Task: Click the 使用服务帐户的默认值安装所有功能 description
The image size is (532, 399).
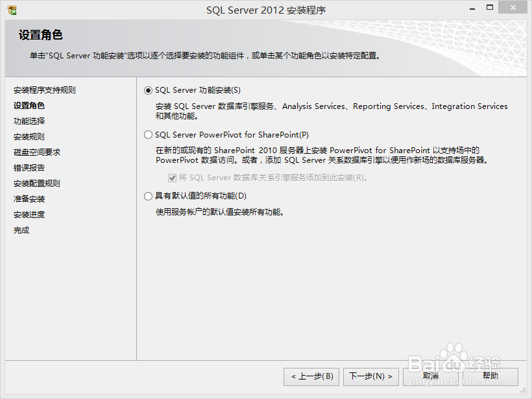Action: (x=219, y=212)
